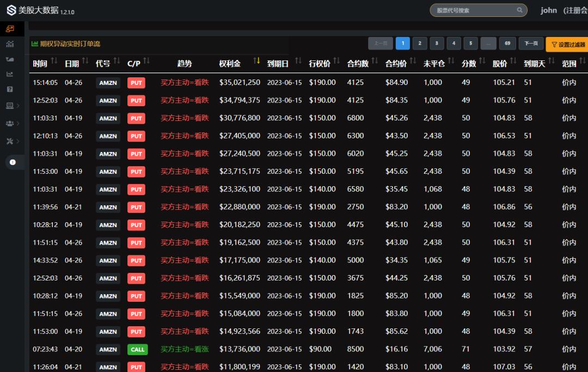
Task: Select the whale icon in the sidebar
Action: (x=10, y=59)
